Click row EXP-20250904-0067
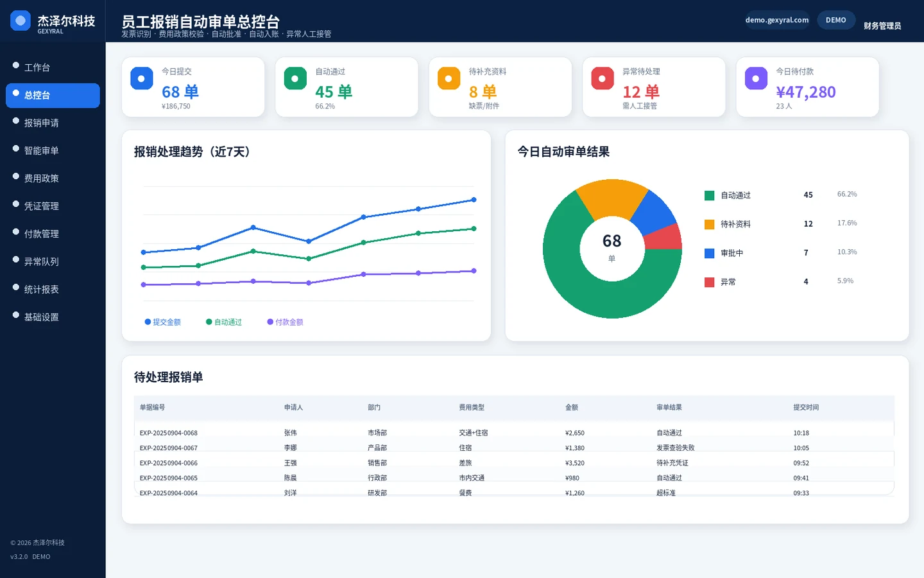 (514, 448)
